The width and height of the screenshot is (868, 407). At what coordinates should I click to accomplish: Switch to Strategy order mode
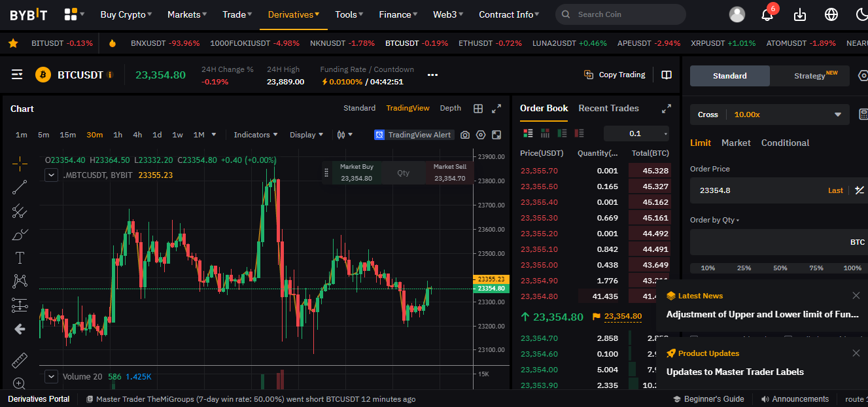point(810,76)
